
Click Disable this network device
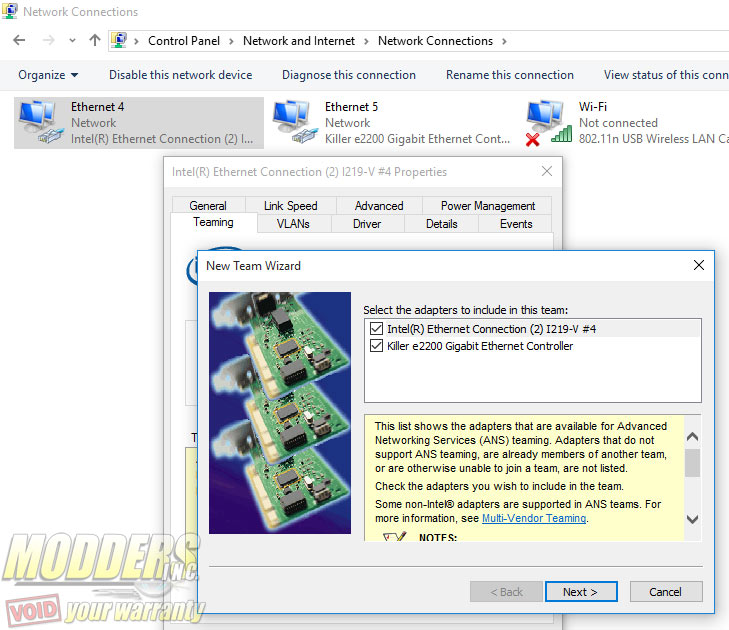(x=180, y=75)
